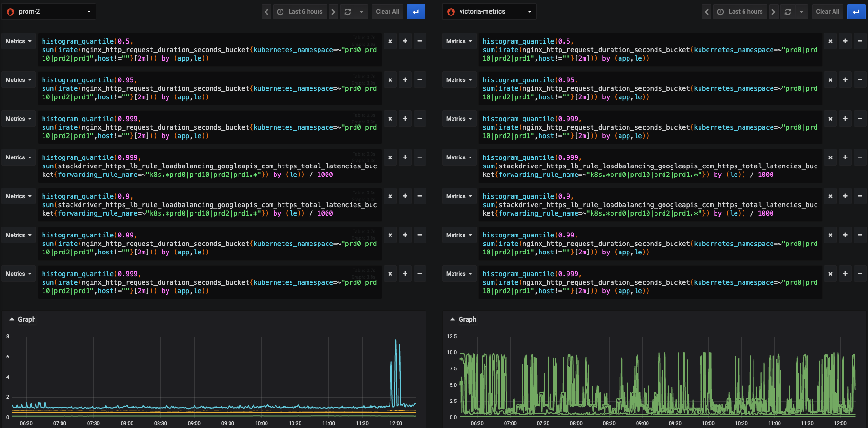Run queries with blue button in prom-2 pane
This screenshot has height=428, width=868.
(x=416, y=12)
